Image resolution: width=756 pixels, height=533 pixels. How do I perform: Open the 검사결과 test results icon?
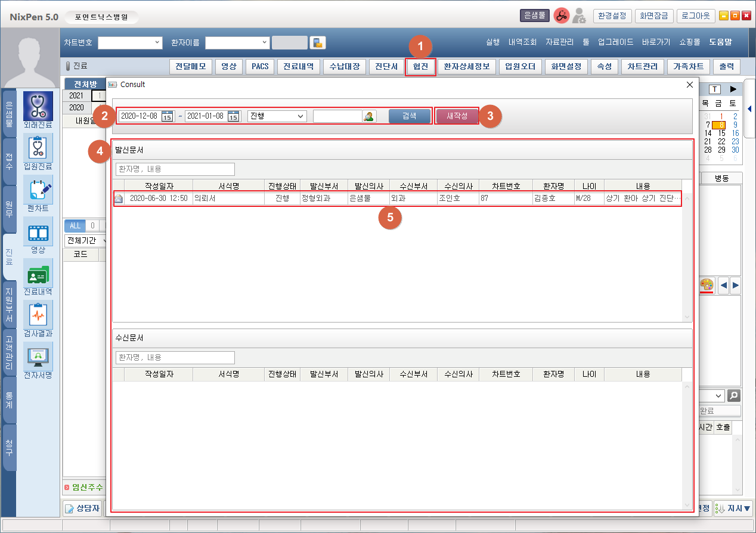tap(38, 316)
